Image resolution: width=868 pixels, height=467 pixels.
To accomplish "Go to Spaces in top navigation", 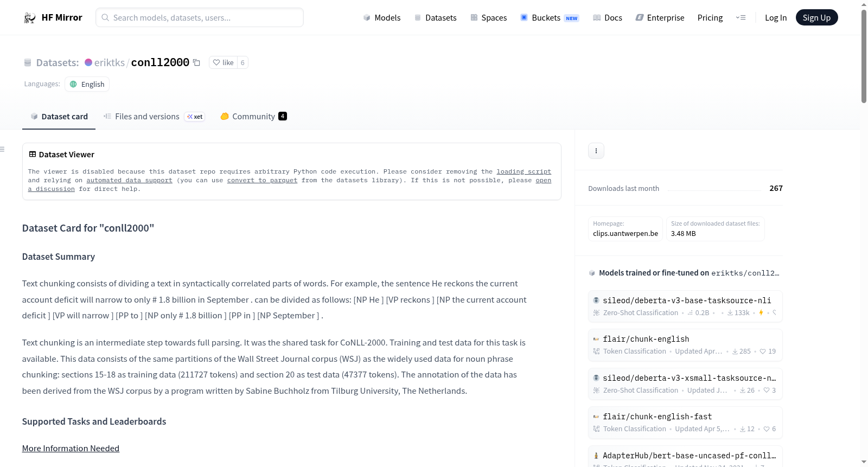I will coord(488,18).
